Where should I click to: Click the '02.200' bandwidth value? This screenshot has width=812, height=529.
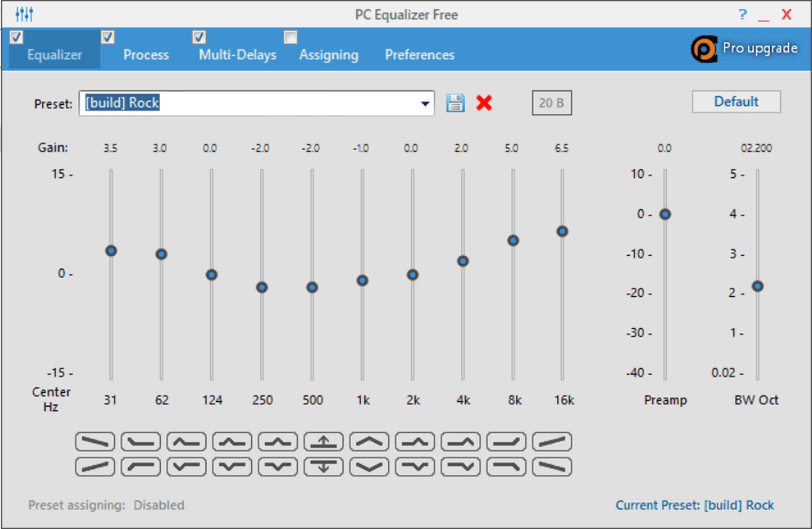pyautogui.click(x=756, y=148)
